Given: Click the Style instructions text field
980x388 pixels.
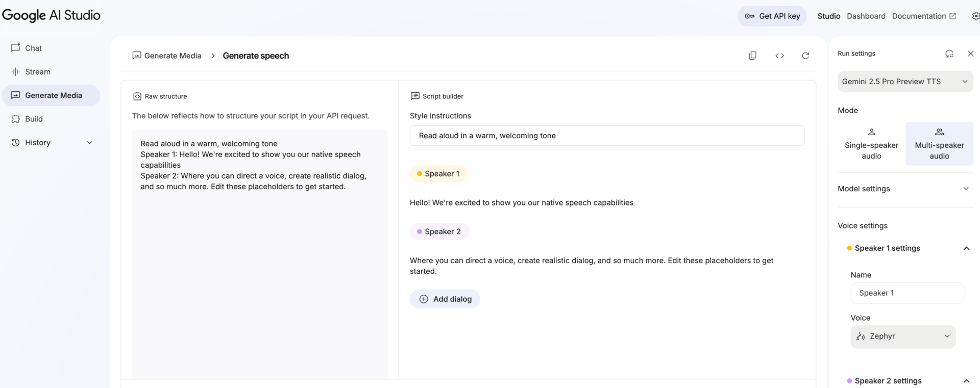Looking at the screenshot, I should [607, 136].
